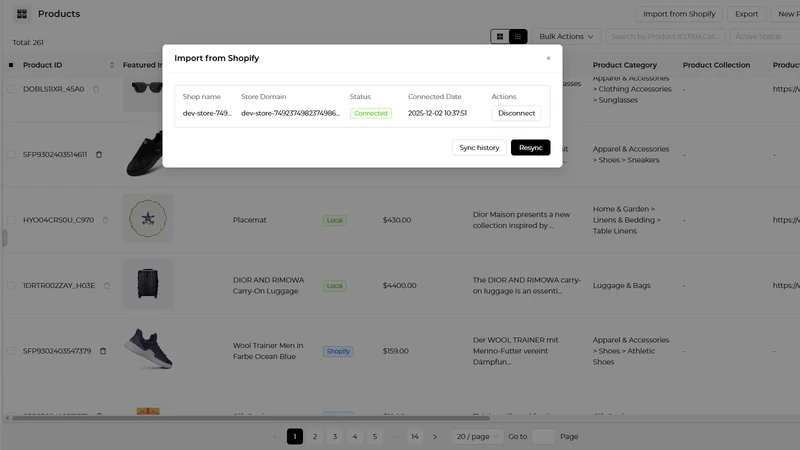Open the Bulk Actions dropdown
The width and height of the screenshot is (800, 450).
[x=566, y=36]
